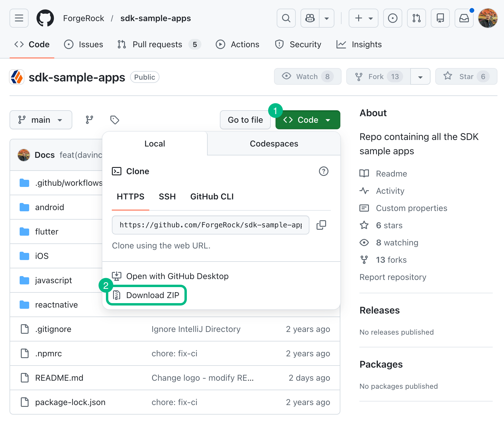The width and height of the screenshot is (504, 422).
Task: Click the search magnifier icon
Action: (x=286, y=18)
